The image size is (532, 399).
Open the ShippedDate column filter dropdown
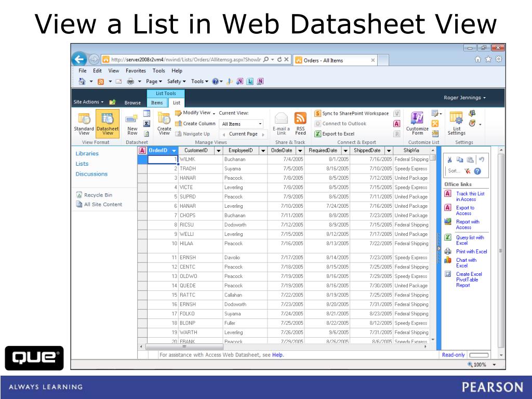click(x=389, y=151)
